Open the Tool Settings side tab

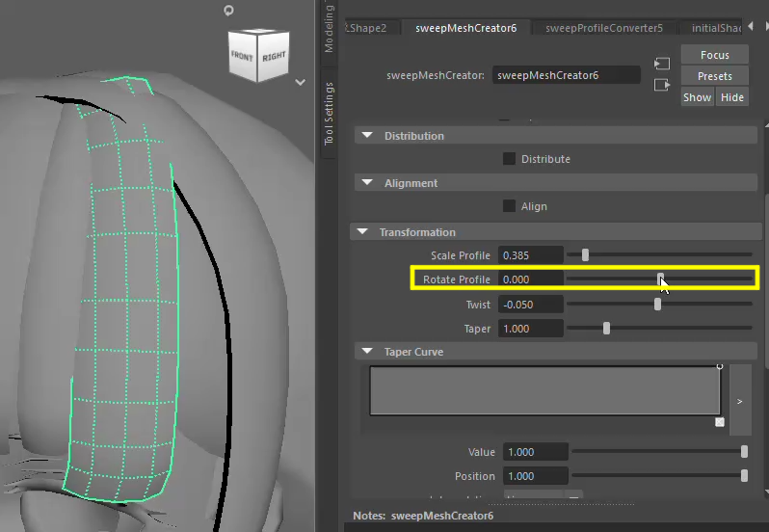coord(329,114)
